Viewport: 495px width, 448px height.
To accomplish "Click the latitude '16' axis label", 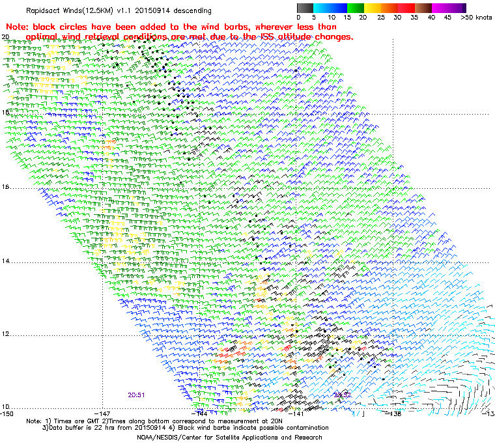I will 5,187.
